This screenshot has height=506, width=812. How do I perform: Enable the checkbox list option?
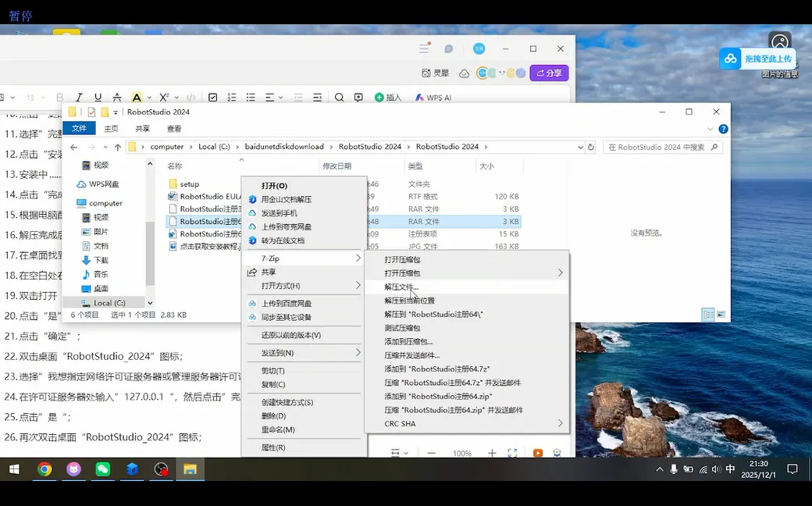pos(214,96)
